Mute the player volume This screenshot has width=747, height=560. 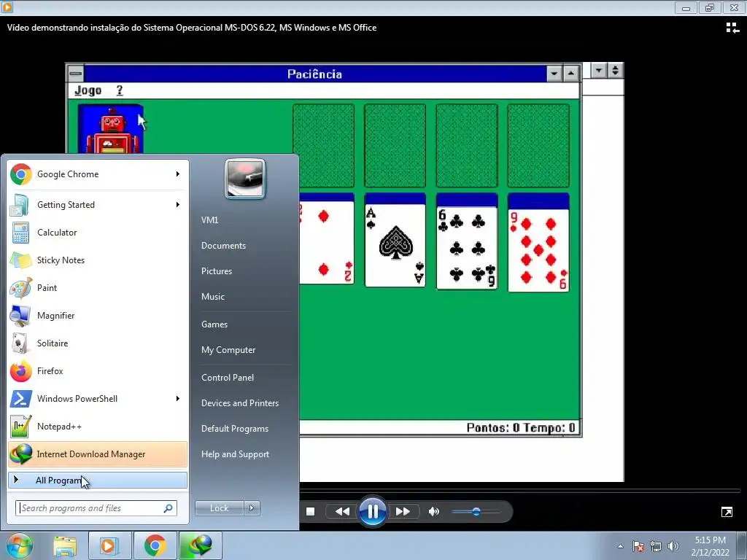(x=433, y=511)
